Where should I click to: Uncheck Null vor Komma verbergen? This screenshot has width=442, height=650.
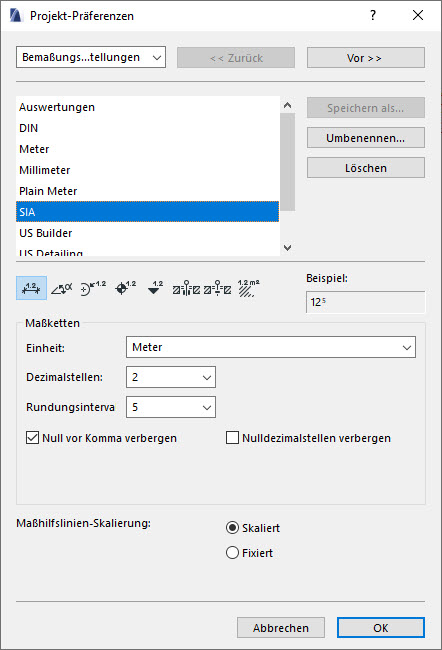[x=32, y=438]
